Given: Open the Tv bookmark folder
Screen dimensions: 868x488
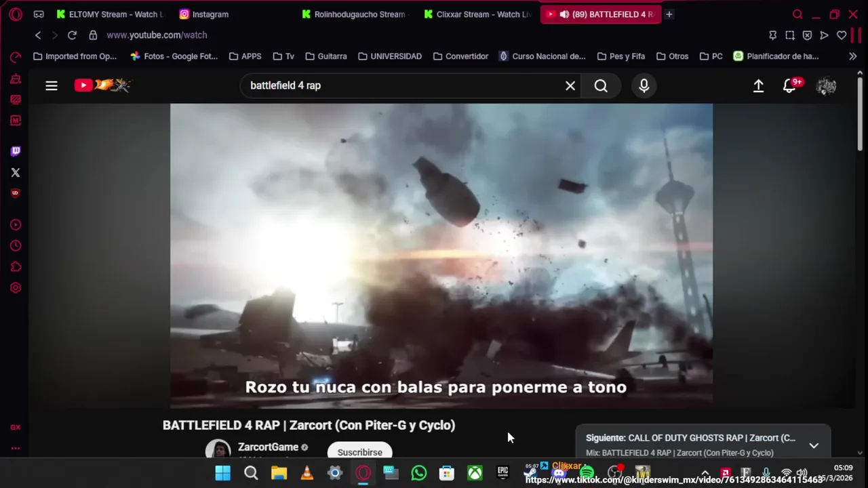Looking at the screenshot, I should [283, 56].
